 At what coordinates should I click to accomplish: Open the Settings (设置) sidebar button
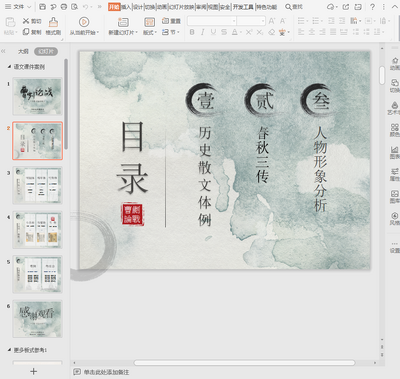pos(395,247)
